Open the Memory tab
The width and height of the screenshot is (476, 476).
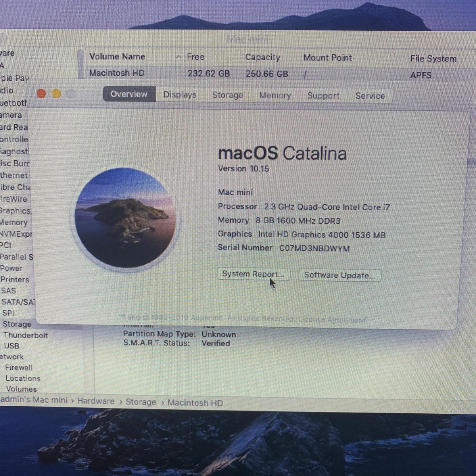pyautogui.click(x=275, y=96)
